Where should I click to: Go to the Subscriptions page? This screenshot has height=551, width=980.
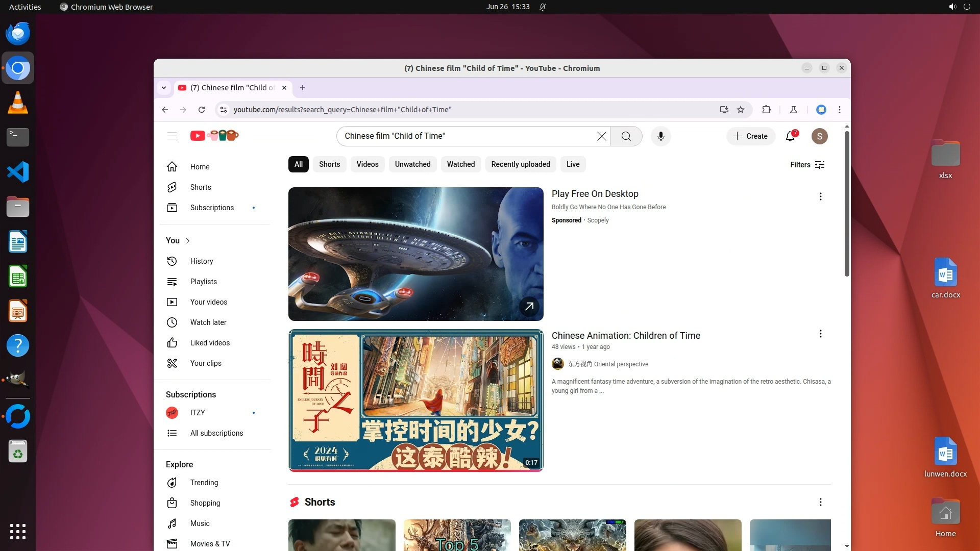coord(212,208)
